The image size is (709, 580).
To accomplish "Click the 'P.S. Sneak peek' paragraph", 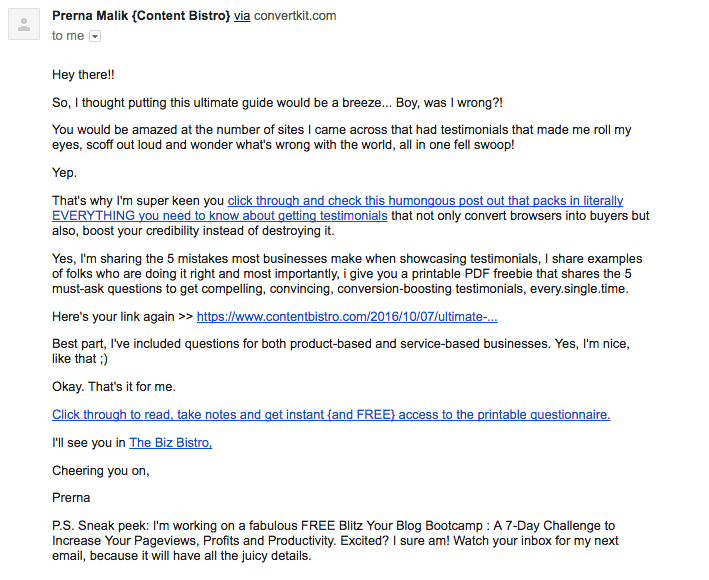I will (335, 541).
